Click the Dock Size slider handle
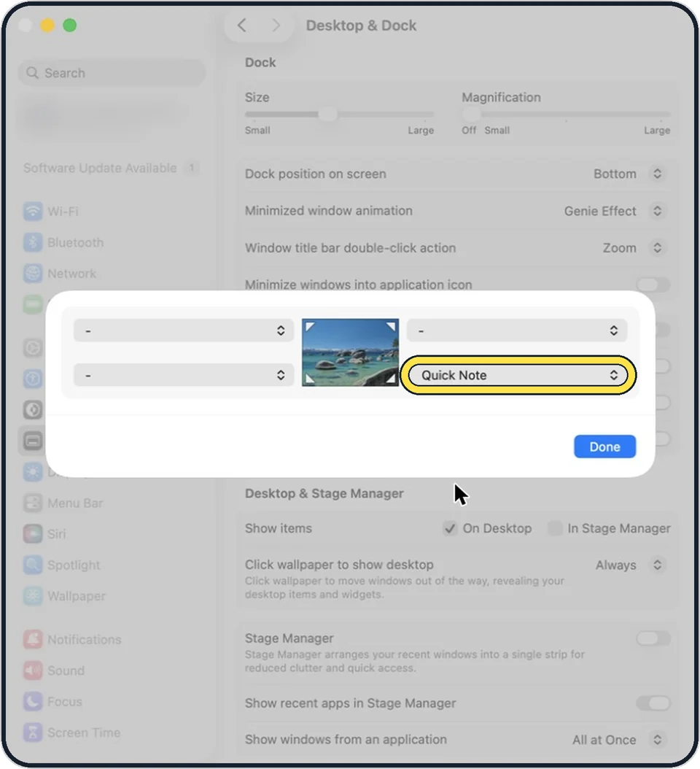This screenshot has width=700, height=769. tap(327, 115)
